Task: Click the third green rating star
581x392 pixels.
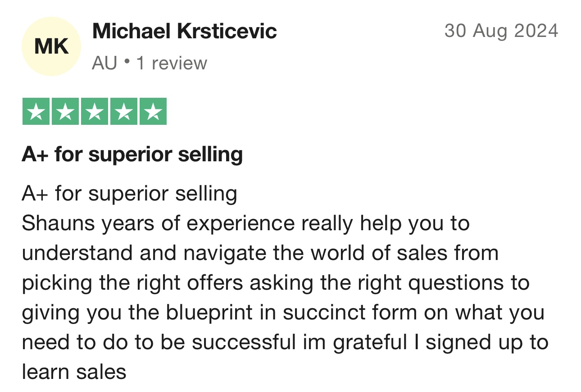Action: coord(95,111)
